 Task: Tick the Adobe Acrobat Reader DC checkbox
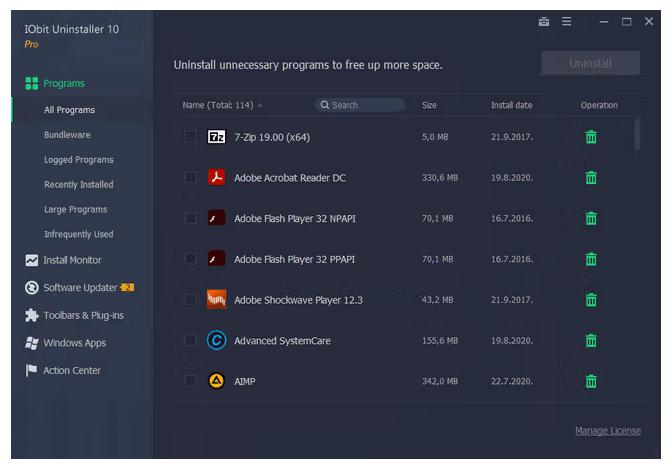coord(190,178)
